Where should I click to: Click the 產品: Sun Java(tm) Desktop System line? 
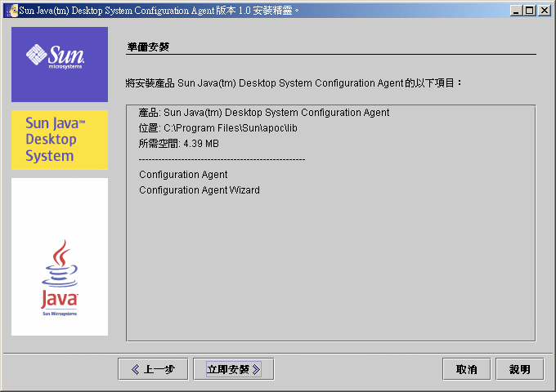click(x=264, y=112)
